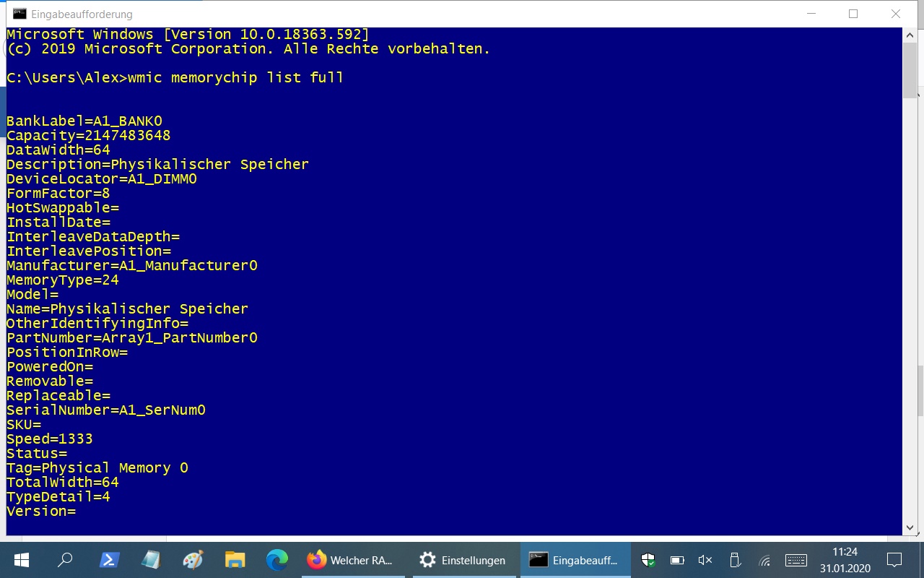Click 'PartNumber=Array1_PartNumber0' line
Viewport: 924px width, 578px height.
coord(132,337)
